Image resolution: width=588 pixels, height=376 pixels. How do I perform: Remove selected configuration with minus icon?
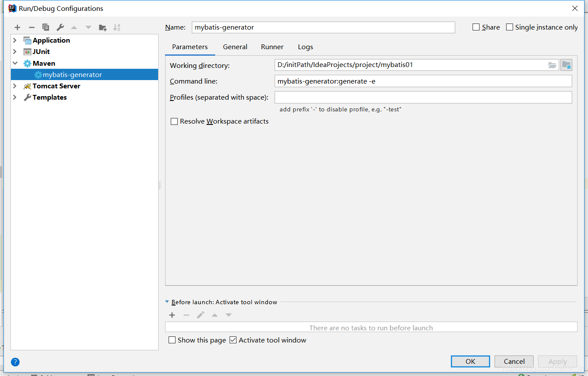pos(31,27)
